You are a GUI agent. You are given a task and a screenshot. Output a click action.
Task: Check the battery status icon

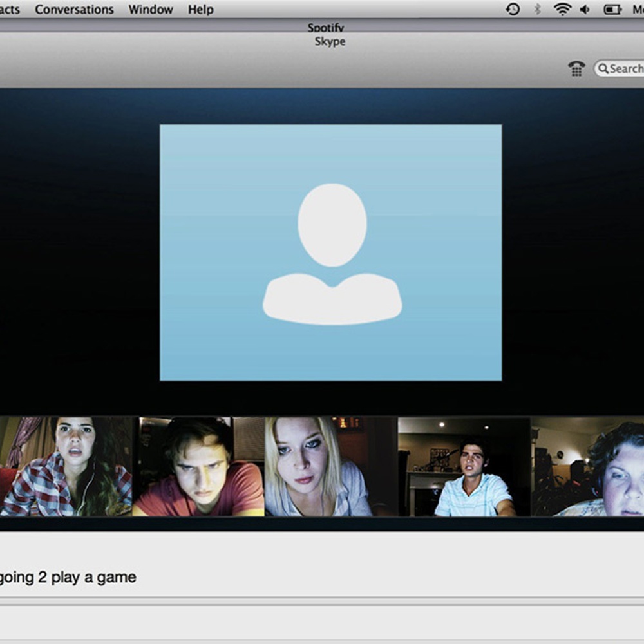coord(612,9)
